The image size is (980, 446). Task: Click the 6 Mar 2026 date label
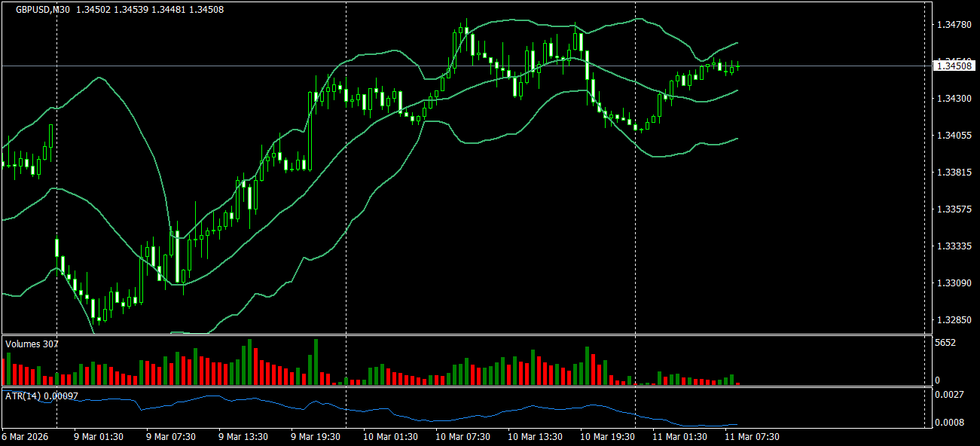point(24,436)
